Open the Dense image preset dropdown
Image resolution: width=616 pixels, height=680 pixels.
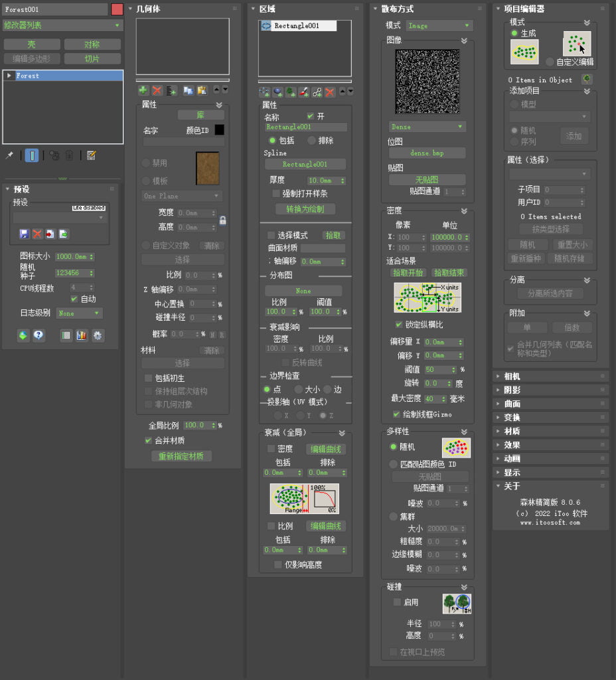[427, 127]
